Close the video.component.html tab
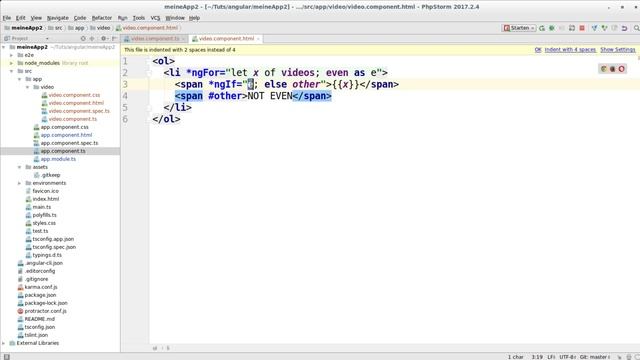The width and height of the screenshot is (640, 360). point(258,39)
